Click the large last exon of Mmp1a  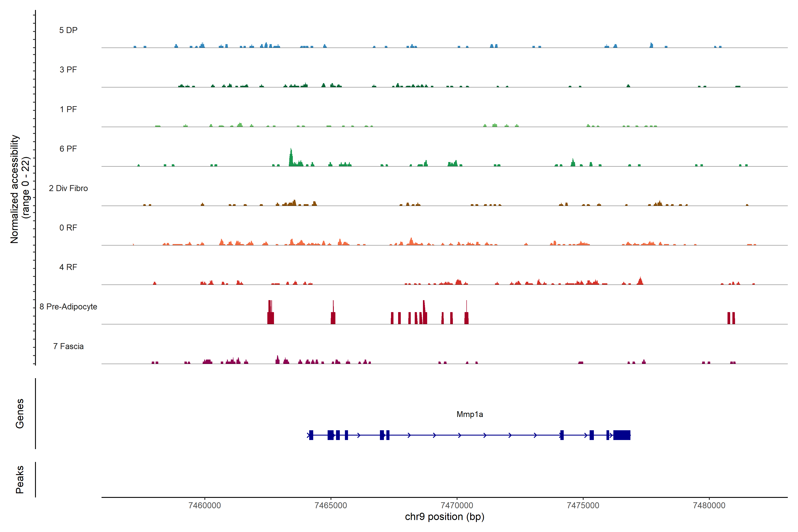click(x=622, y=435)
